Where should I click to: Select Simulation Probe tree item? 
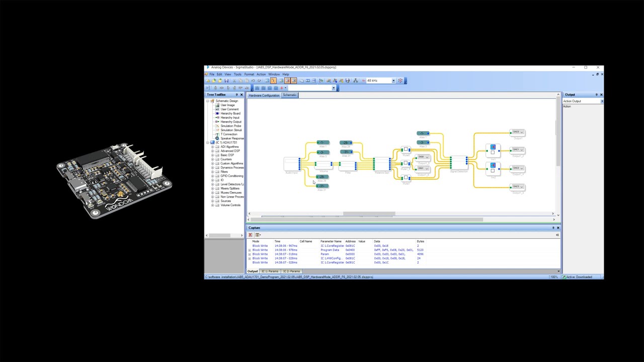tap(231, 126)
